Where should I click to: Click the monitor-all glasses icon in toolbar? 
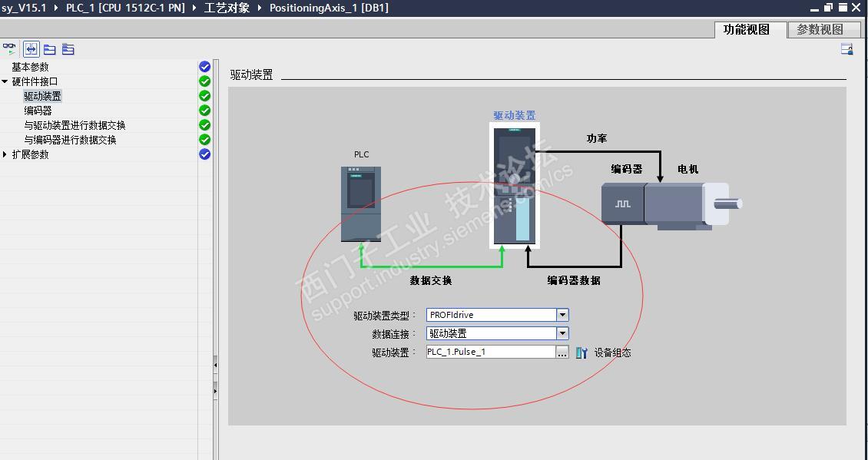pyautogui.click(x=9, y=49)
